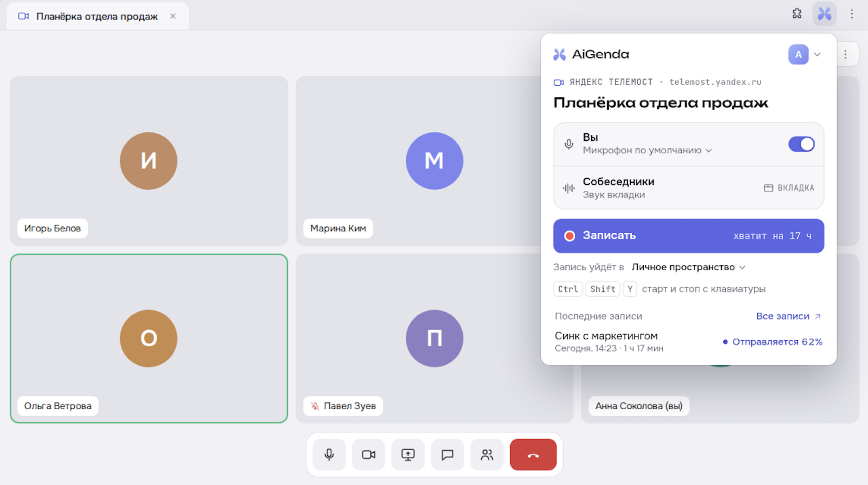Open the Личное пространство destination dropdown
Viewport: 868px width, 485px height.
click(x=688, y=267)
